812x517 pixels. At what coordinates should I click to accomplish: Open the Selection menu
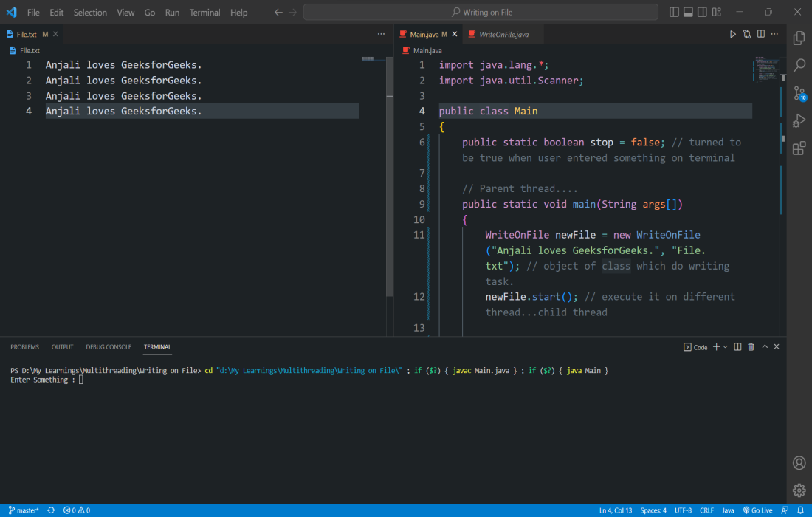tap(90, 13)
